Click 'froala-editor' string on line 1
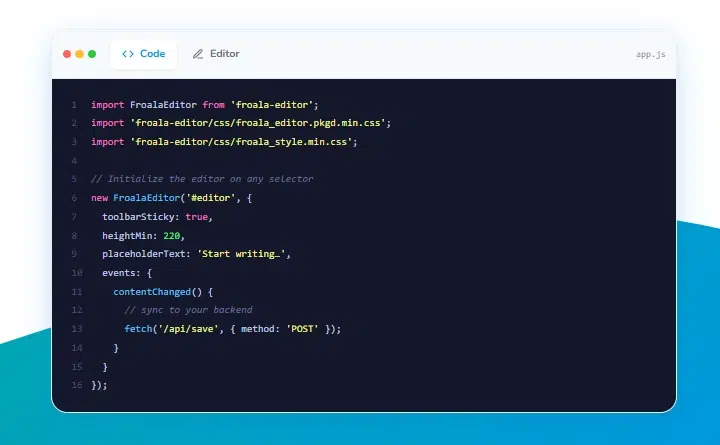720x445 pixels. pyautogui.click(x=271, y=105)
